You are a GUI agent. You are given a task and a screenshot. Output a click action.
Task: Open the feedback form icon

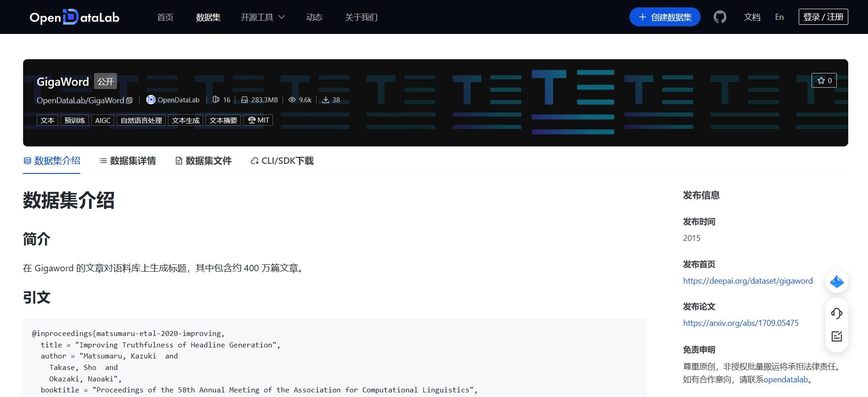point(837,336)
